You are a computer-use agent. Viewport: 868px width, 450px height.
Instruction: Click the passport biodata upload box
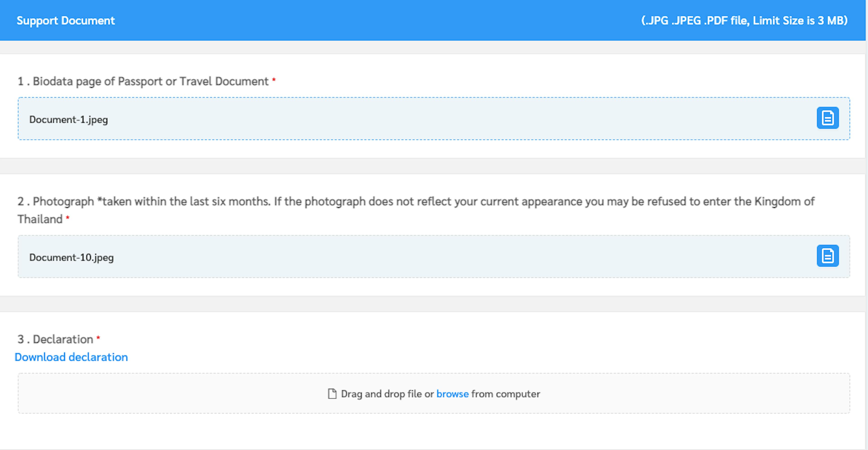(x=434, y=119)
